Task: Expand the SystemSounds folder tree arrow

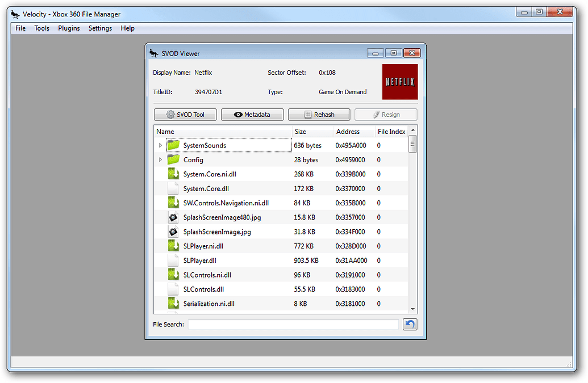Action: click(x=161, y=145)
